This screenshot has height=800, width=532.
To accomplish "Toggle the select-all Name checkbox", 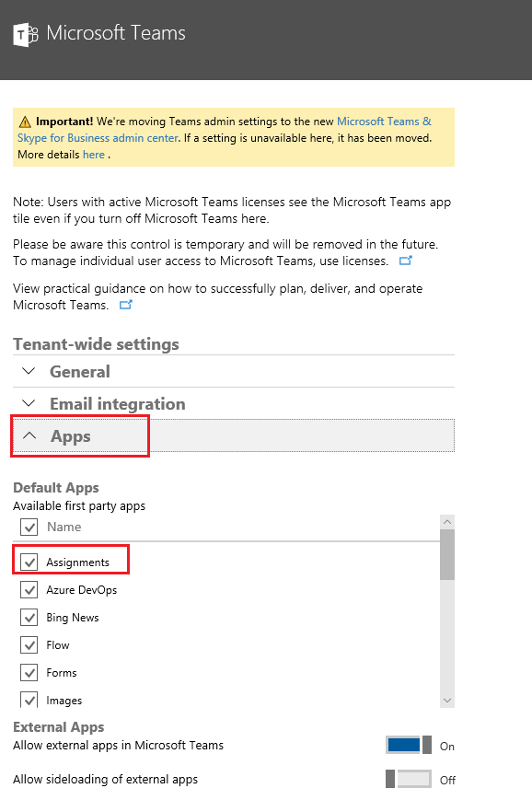I will click(x=29, y=527).
